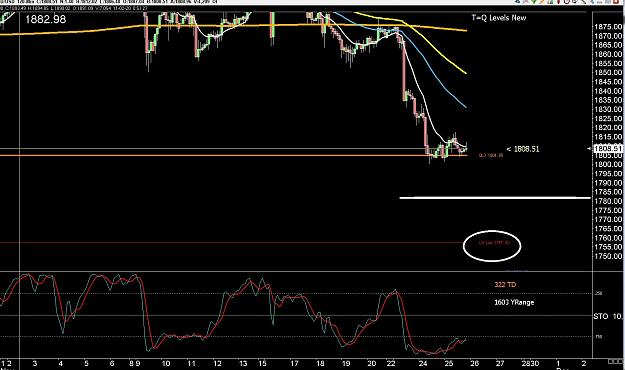The width and height of the screenshot is (625, 370).
Task: Click 1870.00 on the price axis
Action: coord(608,36)
